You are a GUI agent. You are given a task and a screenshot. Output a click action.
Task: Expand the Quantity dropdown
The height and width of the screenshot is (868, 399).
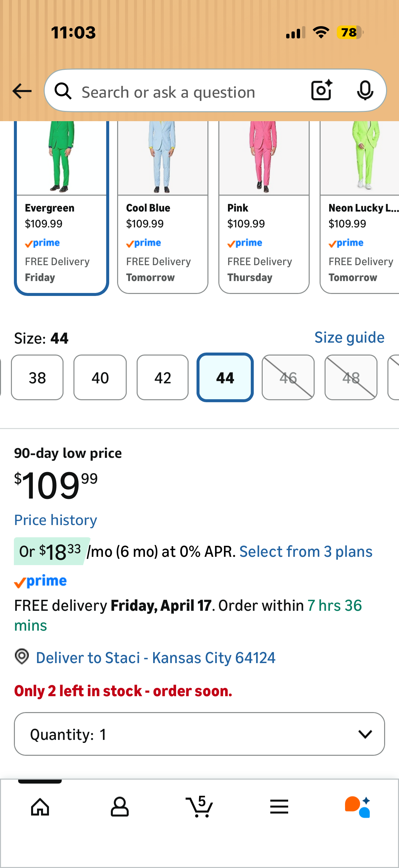click(199, 734)
